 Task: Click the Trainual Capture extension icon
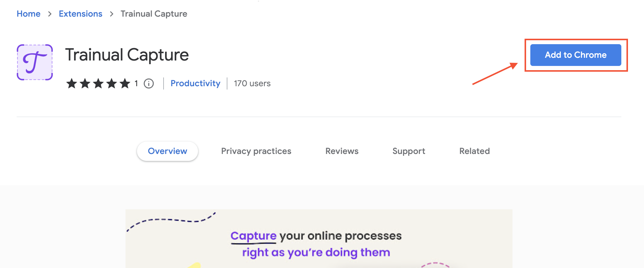pos(34,62)
